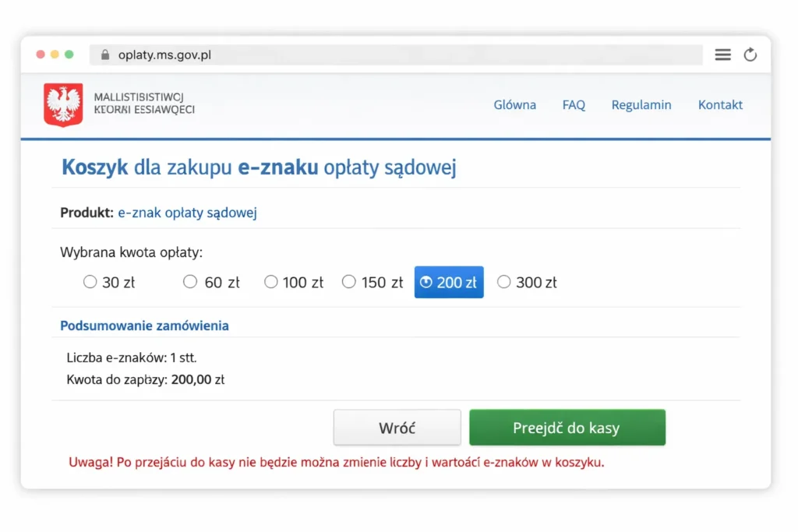The image size is (798, 532).
Task: Click the Podsumowanie zamówienia heading
Action: 144,325
